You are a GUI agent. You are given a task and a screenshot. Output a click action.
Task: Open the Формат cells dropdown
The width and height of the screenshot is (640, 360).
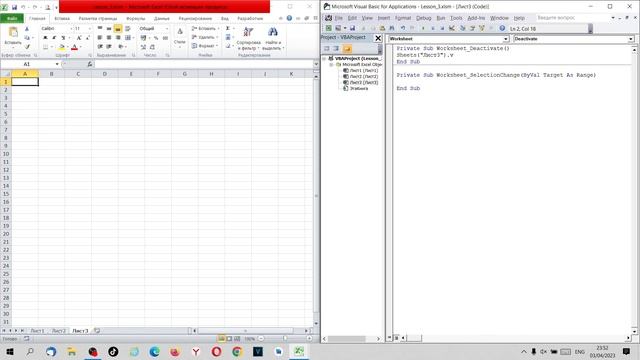click(x=205, y=46)
